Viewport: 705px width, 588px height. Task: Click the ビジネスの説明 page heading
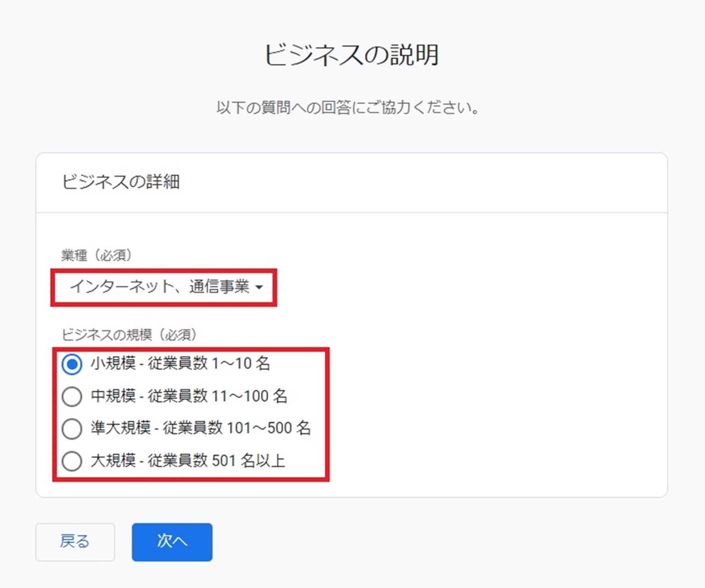pyautogui.click(x=351, y=55)
